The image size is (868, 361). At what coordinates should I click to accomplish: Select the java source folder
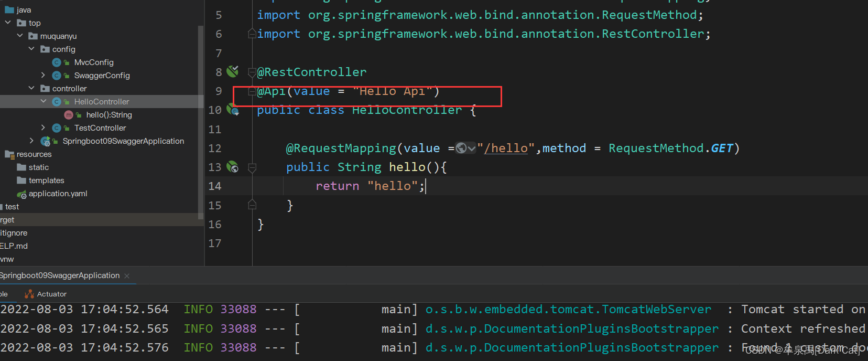click(24, 10)
